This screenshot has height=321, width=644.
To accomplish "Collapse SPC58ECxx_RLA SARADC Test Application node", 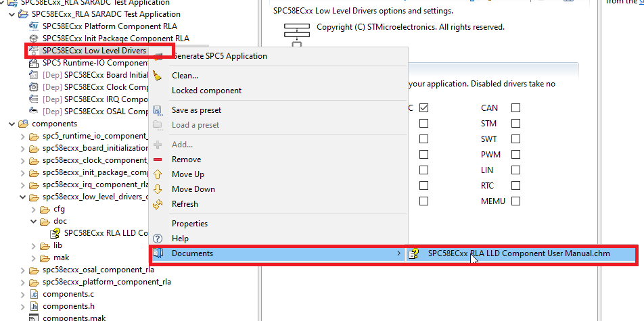I will click(12, 14).
